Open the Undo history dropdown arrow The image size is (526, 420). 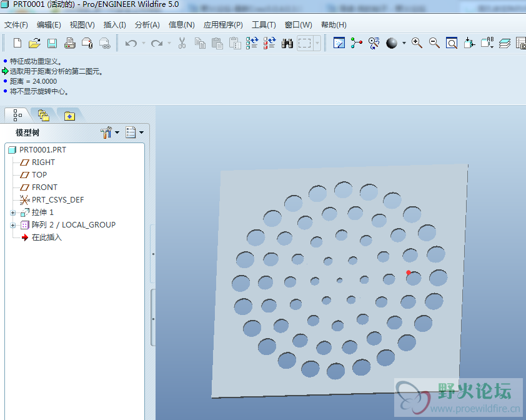click(x=144, y=43)
